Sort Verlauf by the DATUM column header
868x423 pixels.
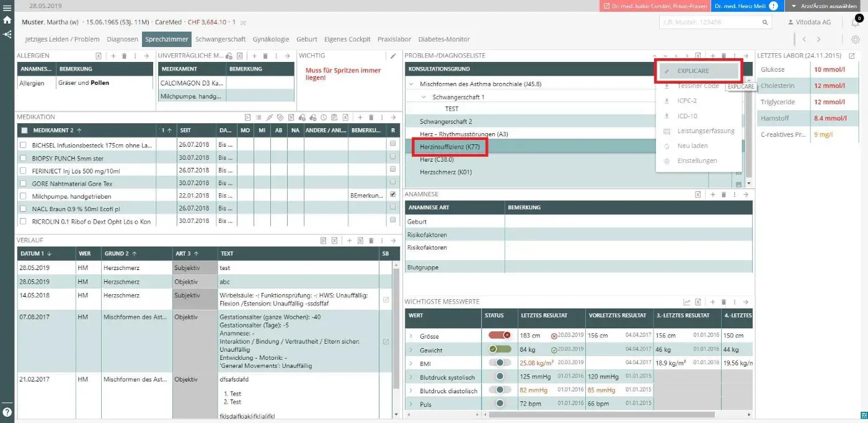click(47, 253)
